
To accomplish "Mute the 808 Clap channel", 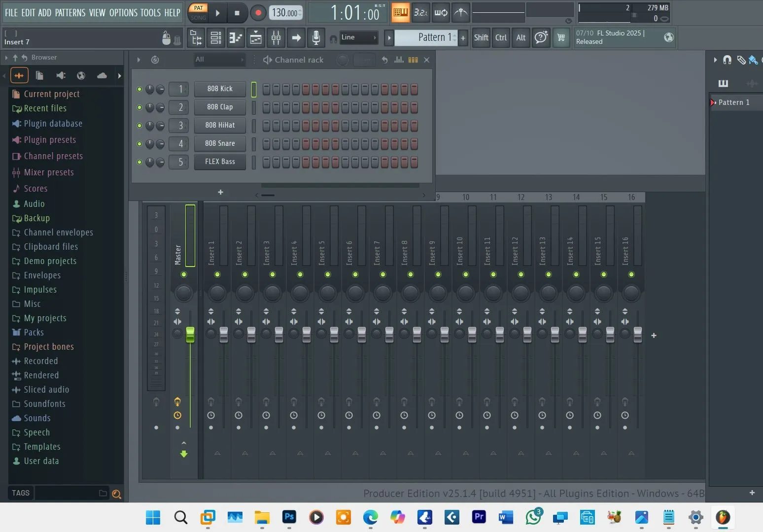I will click(x=139, y=107).
